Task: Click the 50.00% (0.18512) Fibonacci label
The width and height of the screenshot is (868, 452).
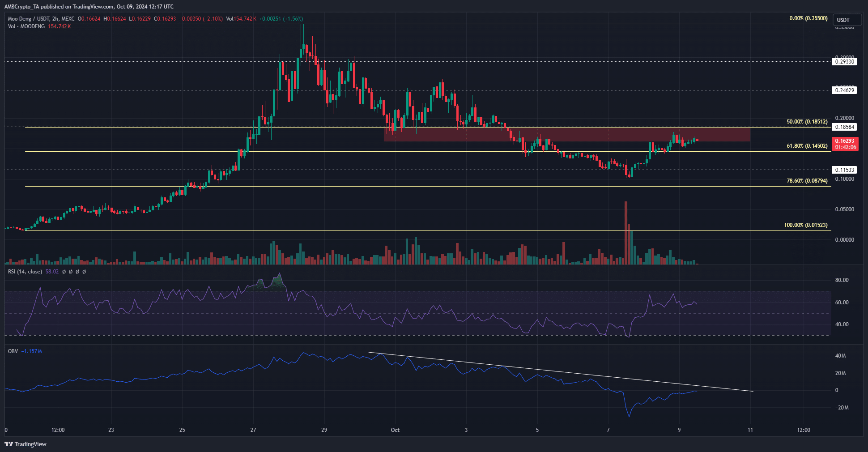Action: coord(807,122)
